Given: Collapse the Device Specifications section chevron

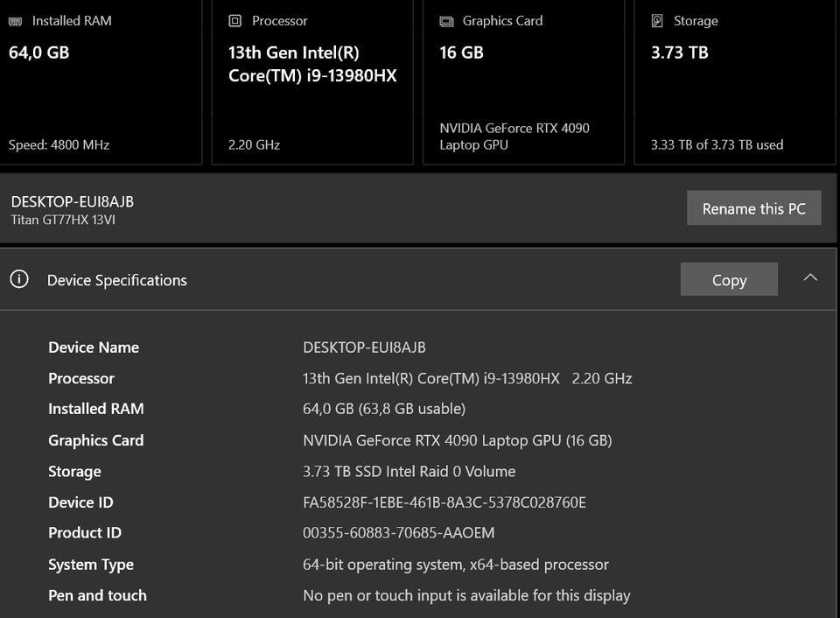Looking at the screenshot, I should coord(810,277).
